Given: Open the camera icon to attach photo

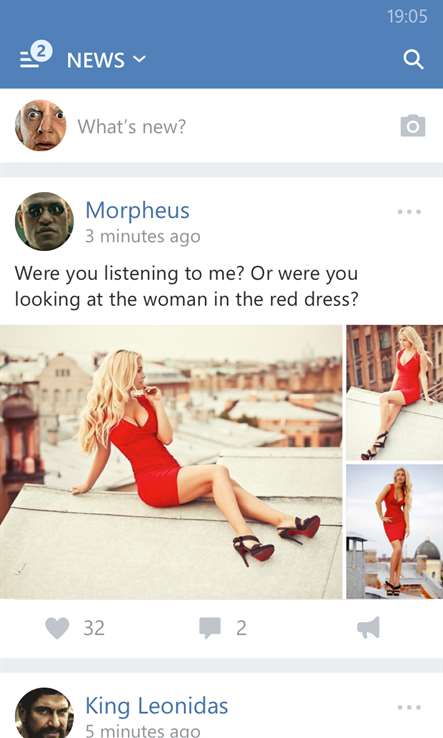Looking at the screenshot, I should coord(413,126).
